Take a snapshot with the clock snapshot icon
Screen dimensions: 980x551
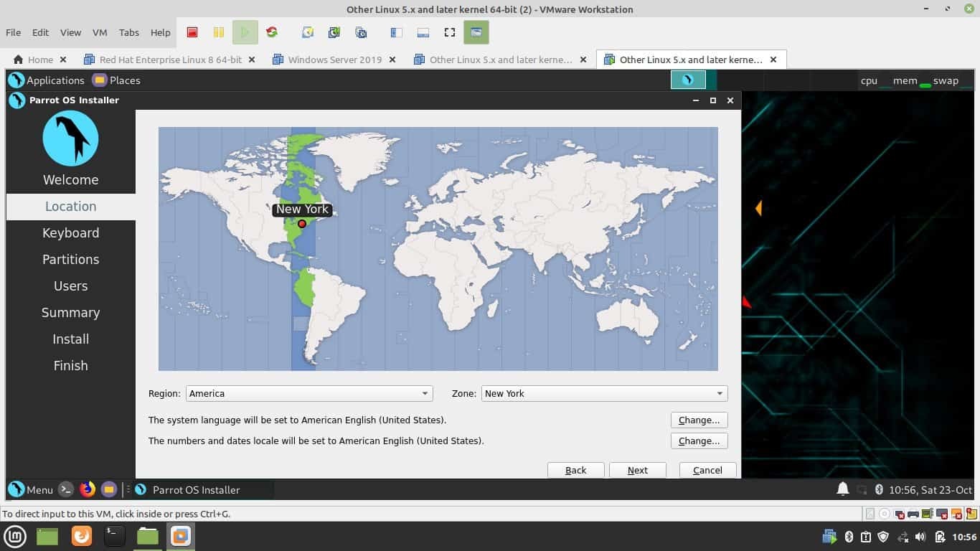pyautogui.click(x=308, y=32)
